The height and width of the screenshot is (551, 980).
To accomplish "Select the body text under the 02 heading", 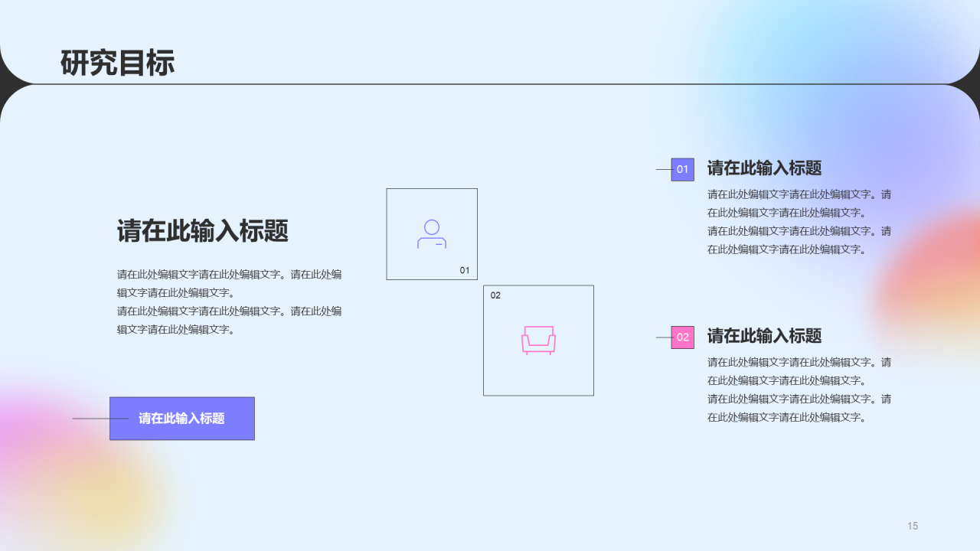I will pyautogui.click(x=799, y=390).
